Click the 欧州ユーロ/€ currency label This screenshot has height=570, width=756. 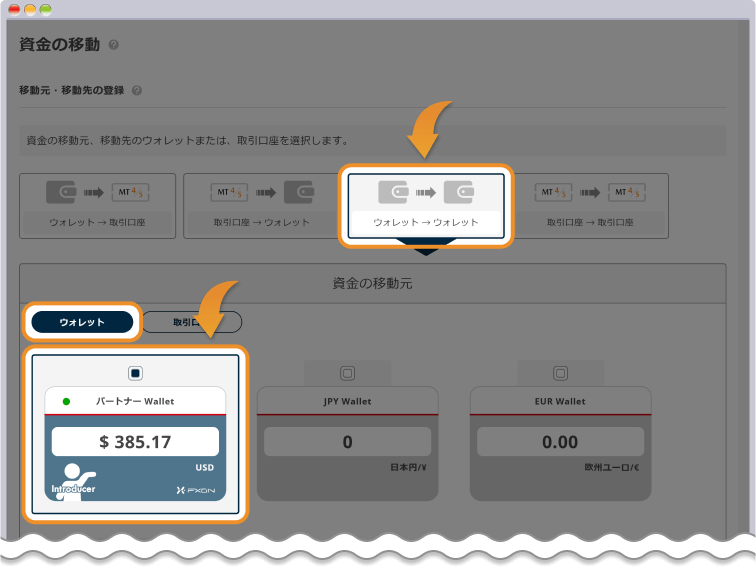[612, 467]
